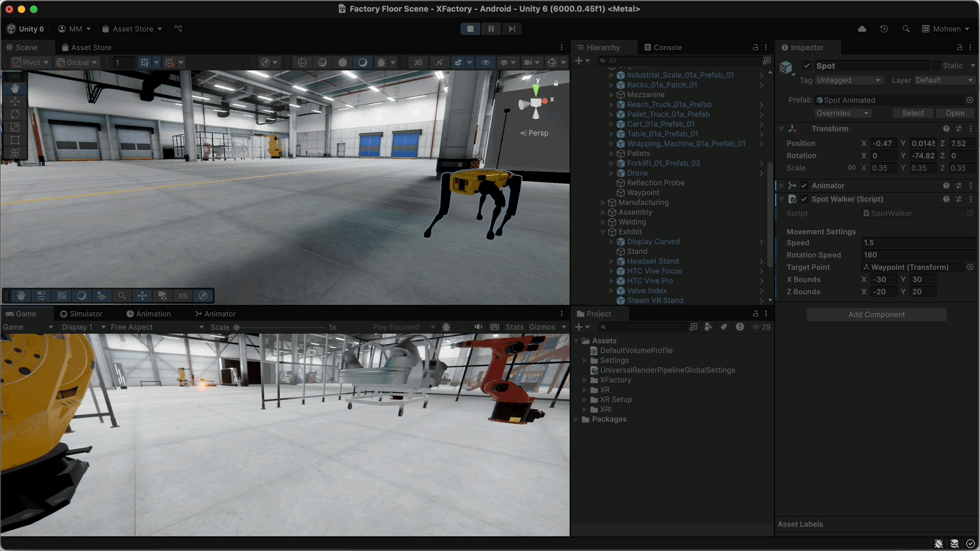Select the Hand view tool in Scene
The height and width of the screenshot is (551, 980).
pyautogui.click(x=15, y=89)
